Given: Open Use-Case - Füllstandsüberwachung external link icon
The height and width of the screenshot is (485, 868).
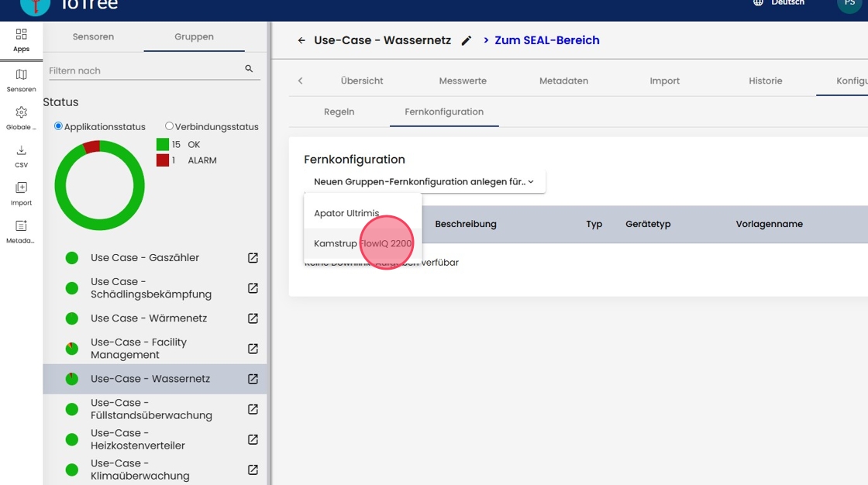Looking at the screenshot, I should [253, 409].
